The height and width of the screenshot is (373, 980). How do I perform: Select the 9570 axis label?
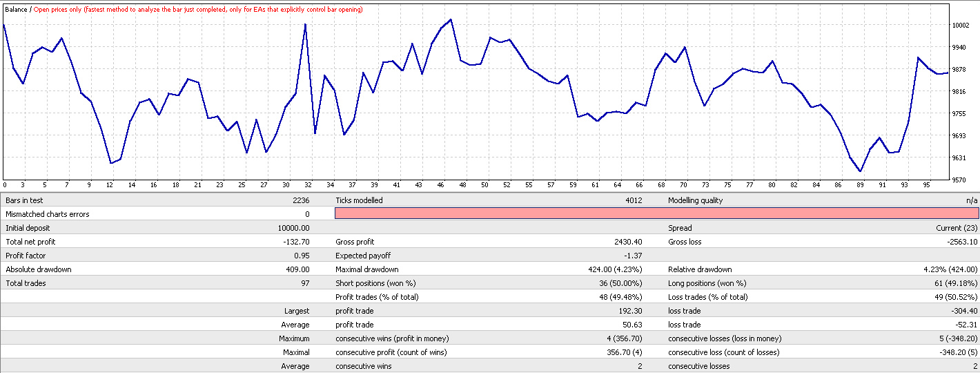point(960,180)
